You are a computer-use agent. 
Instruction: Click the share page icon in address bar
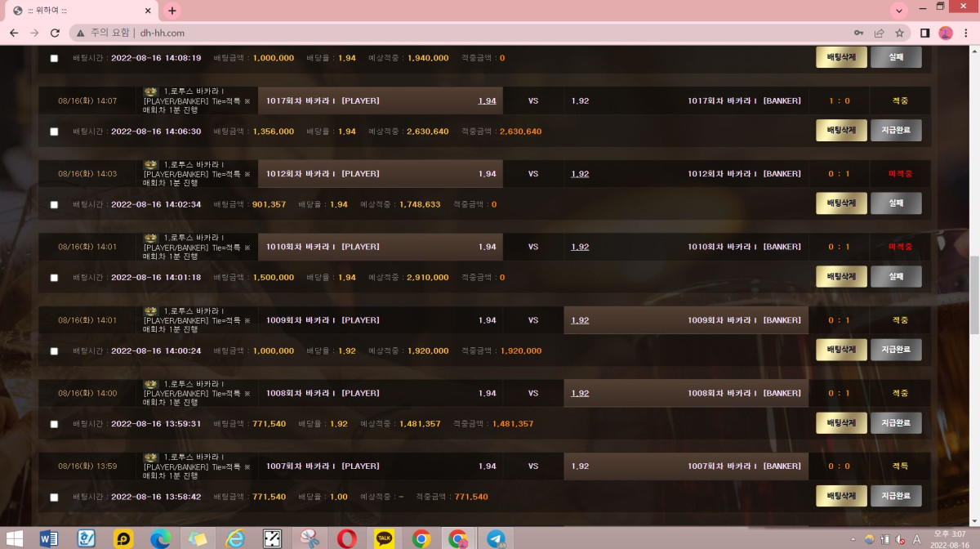coord(879,33)
